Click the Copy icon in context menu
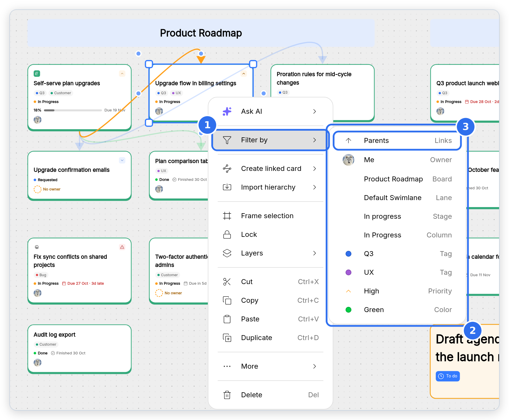509x420 pixels. pos(227,300)
